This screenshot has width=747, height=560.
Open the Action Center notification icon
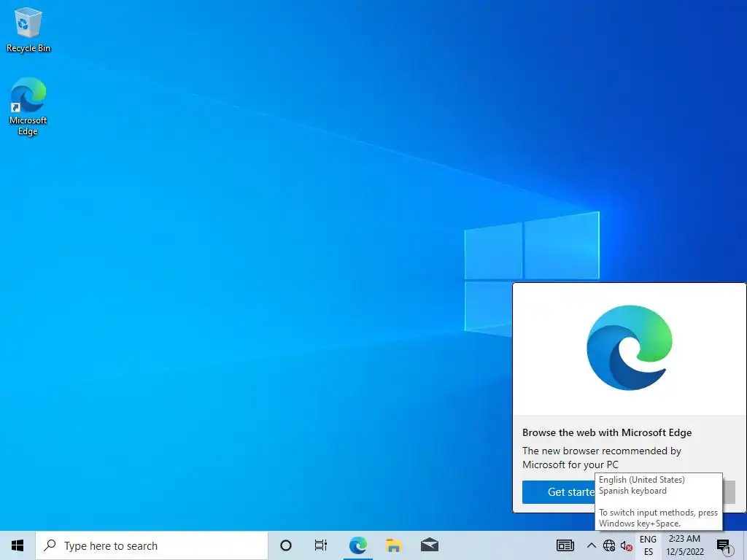pyautogui.click(x=724, y=545)
